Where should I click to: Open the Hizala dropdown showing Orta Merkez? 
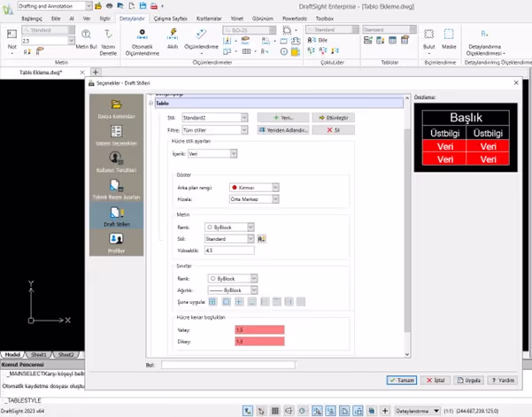pos(254,199)
